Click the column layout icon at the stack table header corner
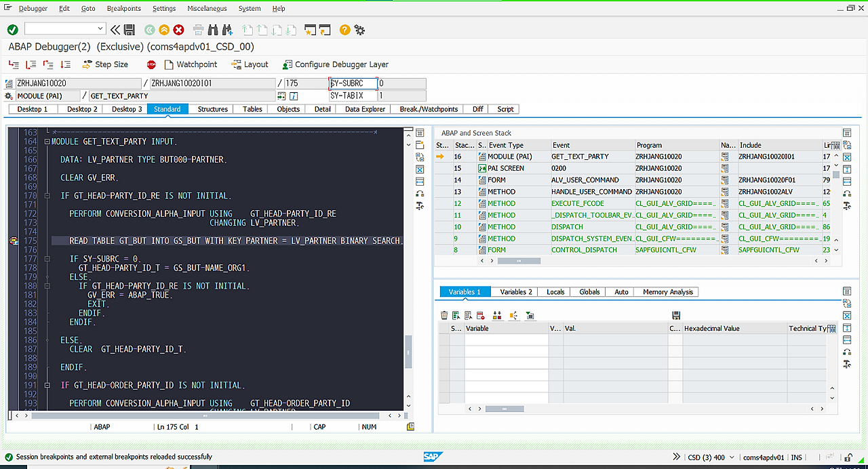 [835, 145]
